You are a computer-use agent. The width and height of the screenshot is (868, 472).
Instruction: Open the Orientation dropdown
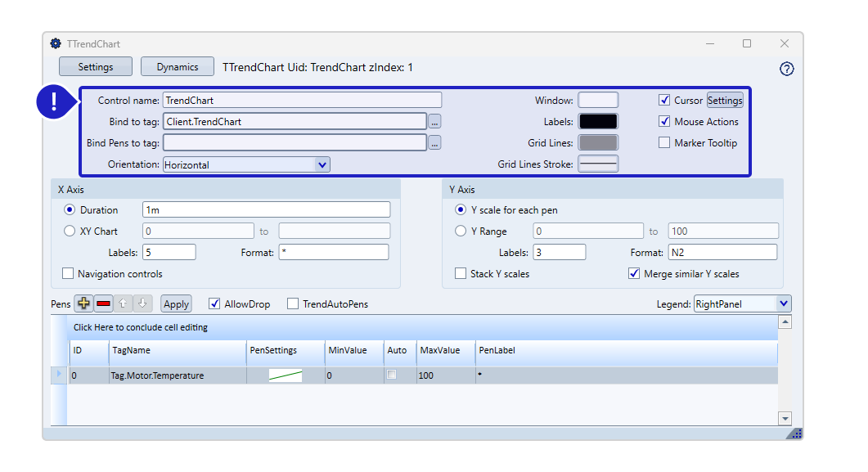point(322,164)
